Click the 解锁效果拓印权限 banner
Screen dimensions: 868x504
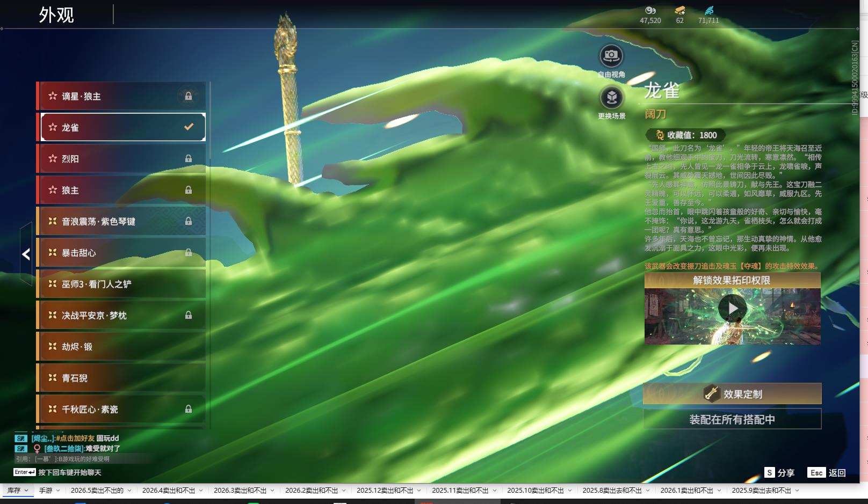[x=732, y=280]
